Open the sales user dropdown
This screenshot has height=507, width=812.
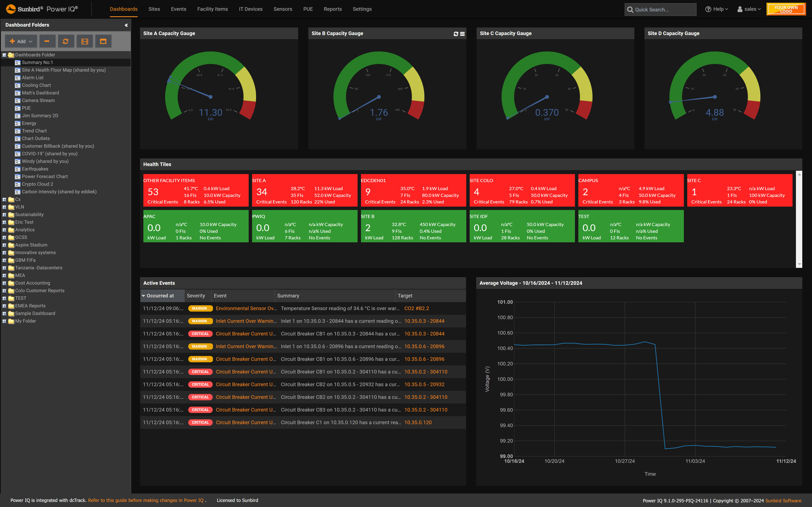tap(749, 9)
